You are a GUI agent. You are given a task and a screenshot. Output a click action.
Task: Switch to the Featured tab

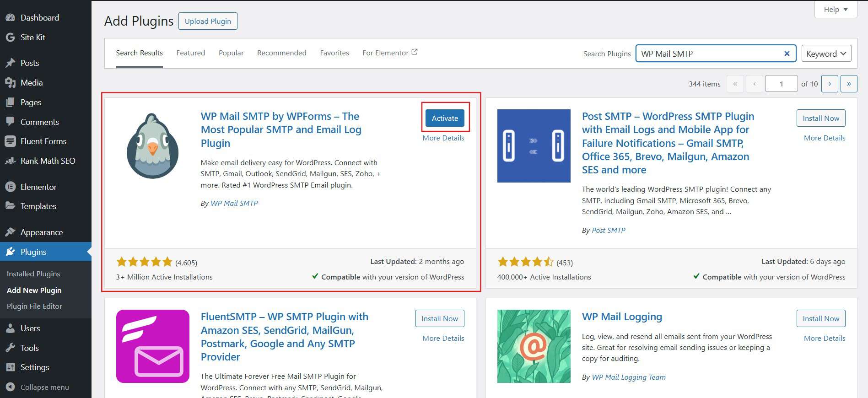[191, 53]
